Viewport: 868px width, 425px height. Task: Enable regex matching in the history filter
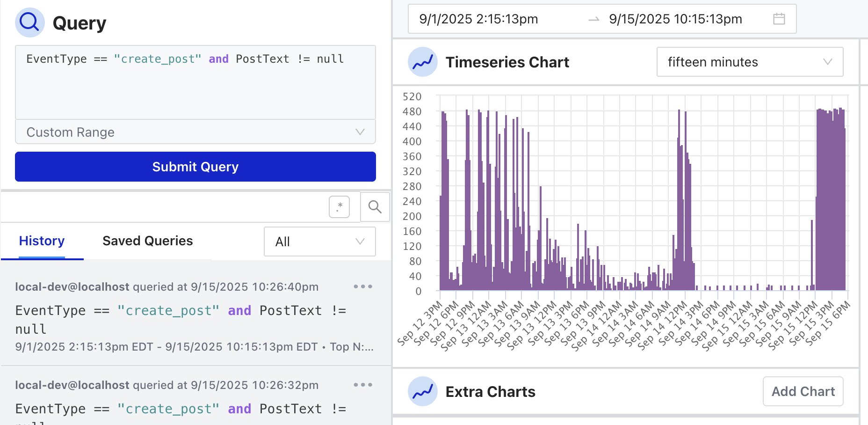tap(339, 206)
